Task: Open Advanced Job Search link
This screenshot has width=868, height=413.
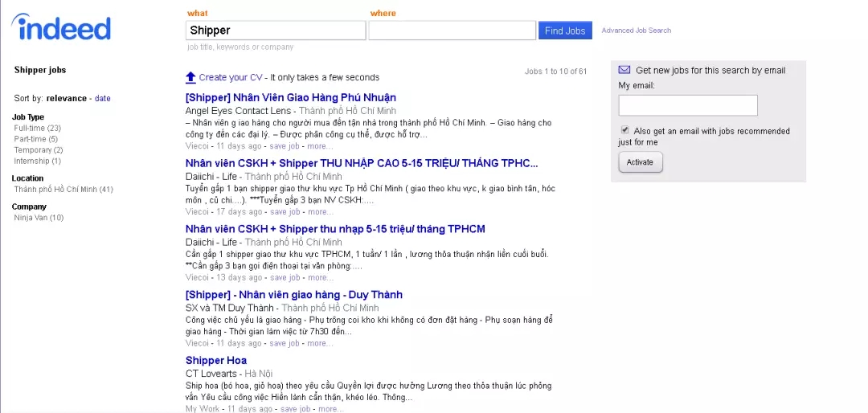Action: tap(636, 31)
